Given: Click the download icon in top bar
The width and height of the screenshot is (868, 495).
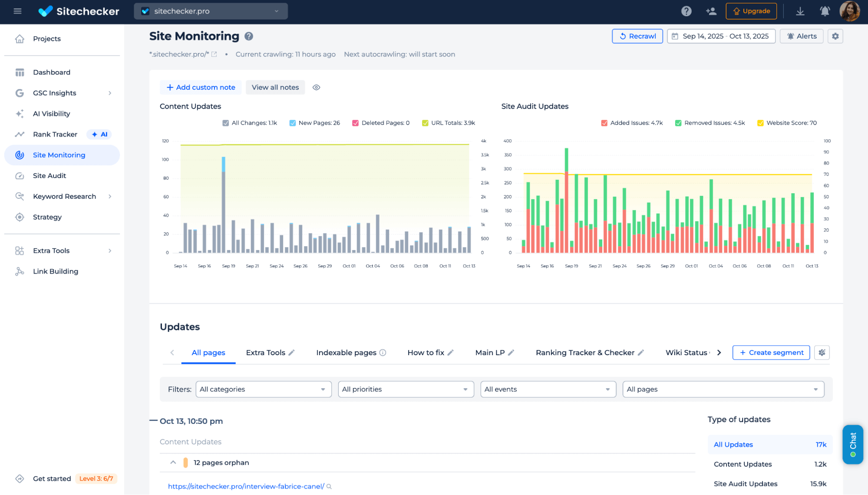Looking at the screenshot, I should (800, 11).
